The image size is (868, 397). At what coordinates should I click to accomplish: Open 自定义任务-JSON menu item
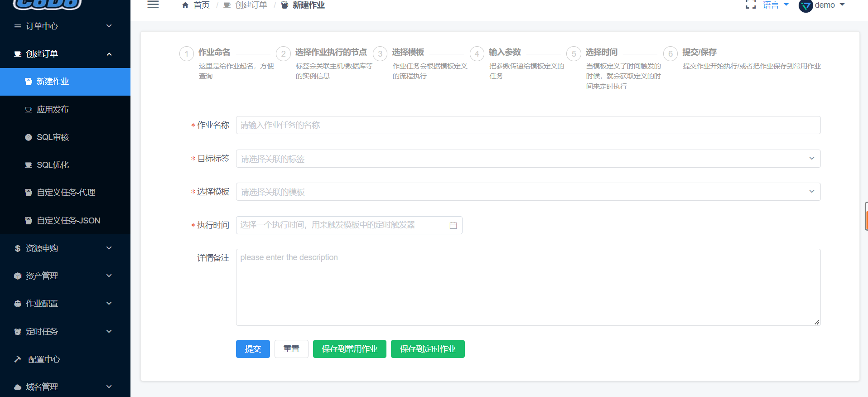pyautogui.click(x=65, y=221)
